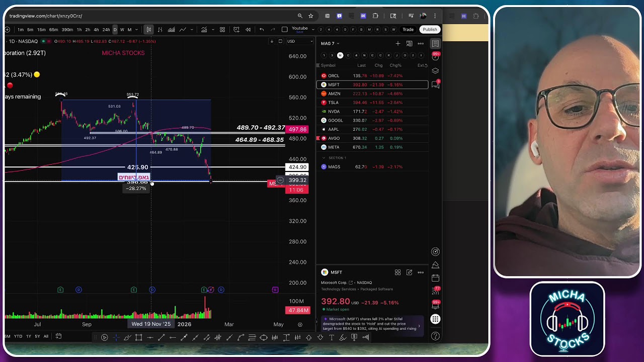Toggle the extended hours Ext column header

pos(422,65)
